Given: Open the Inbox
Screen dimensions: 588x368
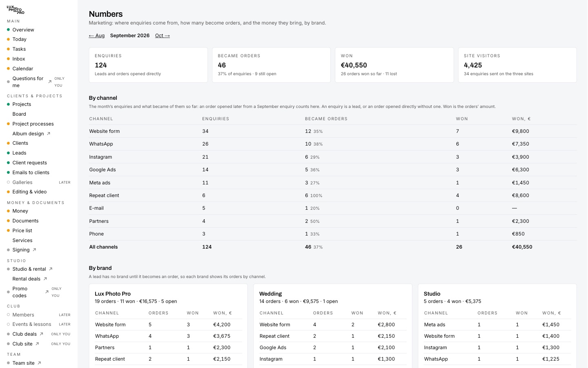Looking at the screenshot, I should [x=19, y=59].
